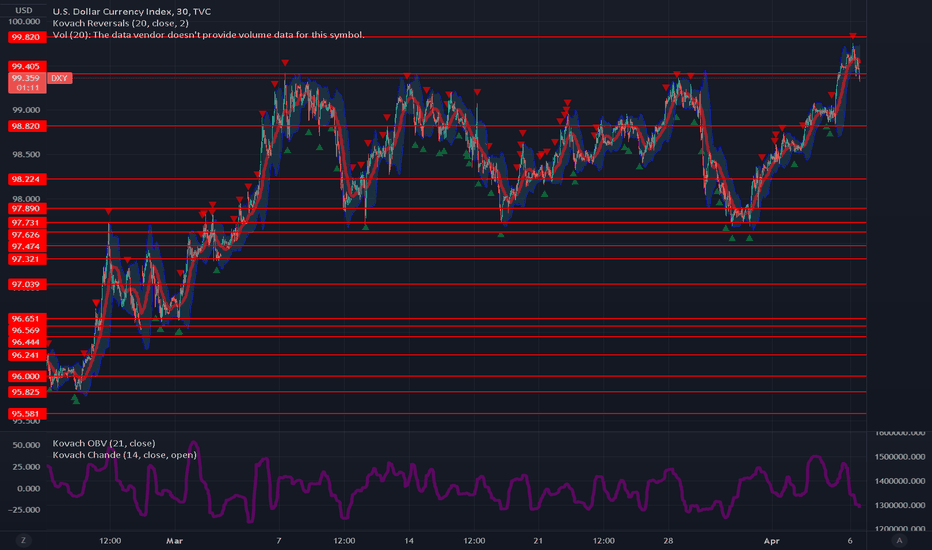Viewport: 932px width, 550px height.
Task: Select the 97.890 price level label
Action: point(27,208)
